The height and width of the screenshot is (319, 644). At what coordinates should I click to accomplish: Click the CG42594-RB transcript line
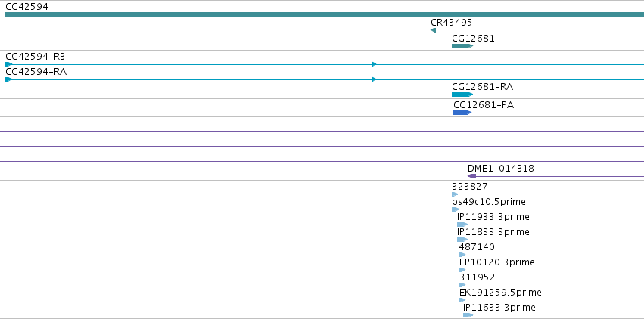click(325, 64)
